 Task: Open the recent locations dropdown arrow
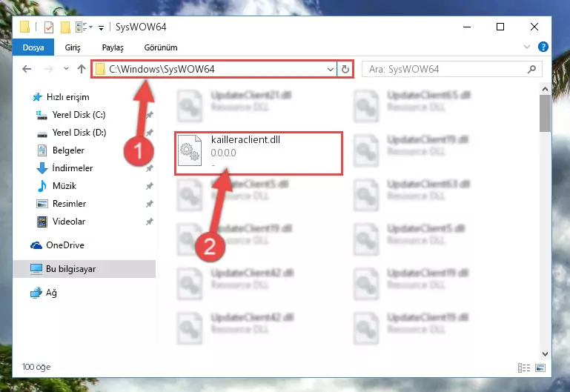click(66, 68)
